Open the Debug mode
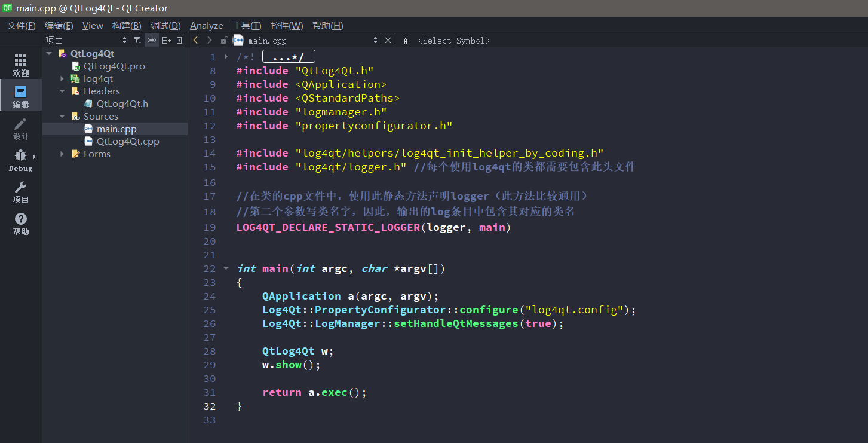Image resolution: width=868 pixels, height=443 pixels. click(21, 160)
